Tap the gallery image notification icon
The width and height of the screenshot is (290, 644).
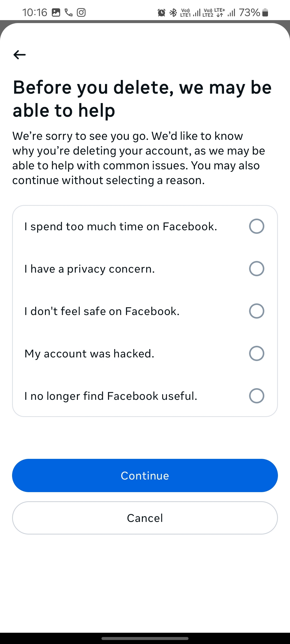pyautogui.click(x=56, y=12)
